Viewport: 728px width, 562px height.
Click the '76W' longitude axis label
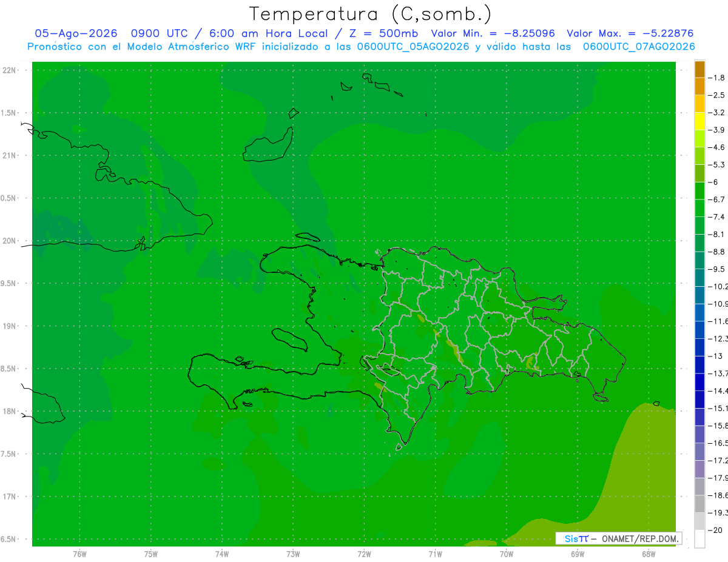[x=79, y=554]
